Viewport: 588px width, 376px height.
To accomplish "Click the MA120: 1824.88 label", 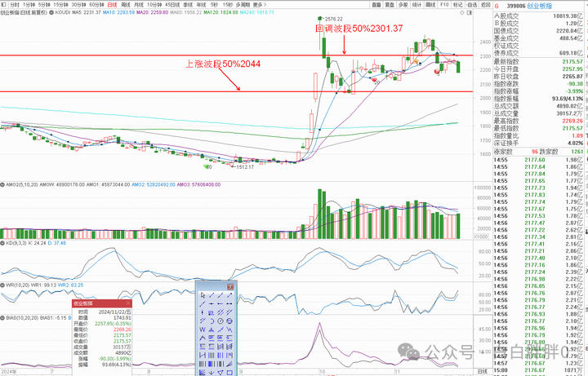I will 220,12.
